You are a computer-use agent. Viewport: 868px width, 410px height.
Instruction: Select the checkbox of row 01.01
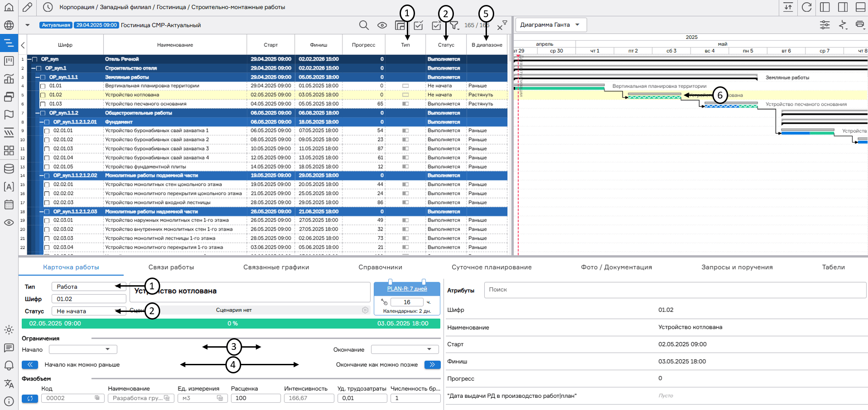point(43,86)
